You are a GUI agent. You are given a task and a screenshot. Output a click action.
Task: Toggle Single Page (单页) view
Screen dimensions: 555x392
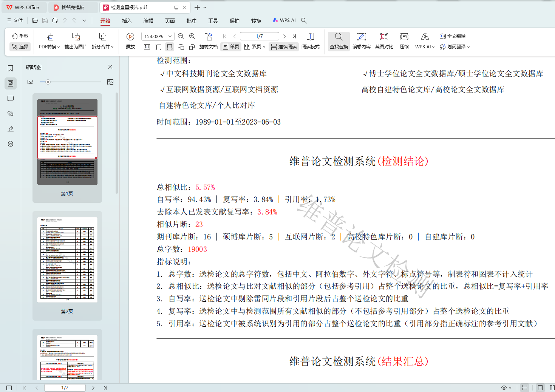[231, 47]
